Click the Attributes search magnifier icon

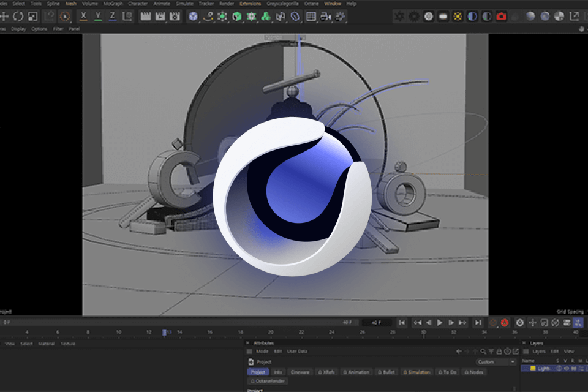(483, 352)
